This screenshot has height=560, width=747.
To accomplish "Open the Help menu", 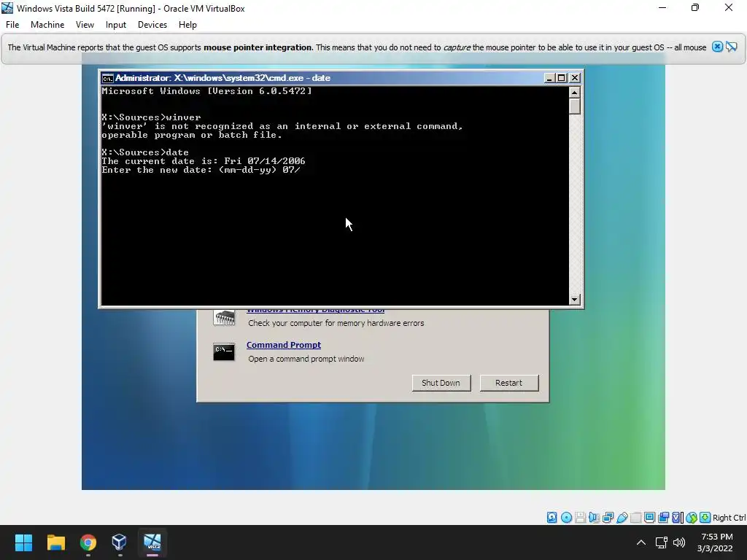I will pos(187,25).
